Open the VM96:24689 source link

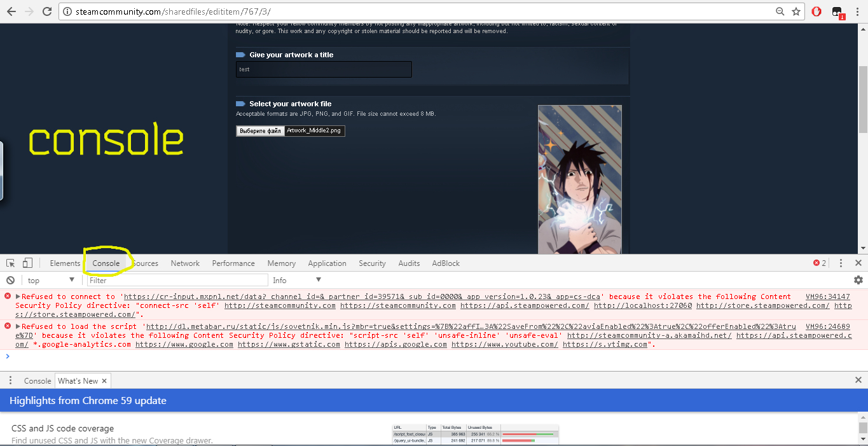click(827, 326)
